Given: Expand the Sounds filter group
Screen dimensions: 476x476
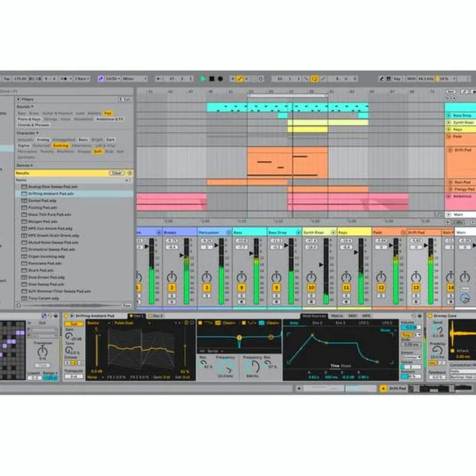Looking at the screenshot, I should pyautogui.click(x=25, y=106).
